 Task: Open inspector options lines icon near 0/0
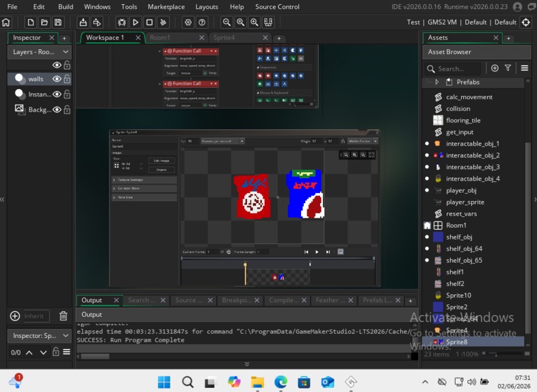[67, 352]
